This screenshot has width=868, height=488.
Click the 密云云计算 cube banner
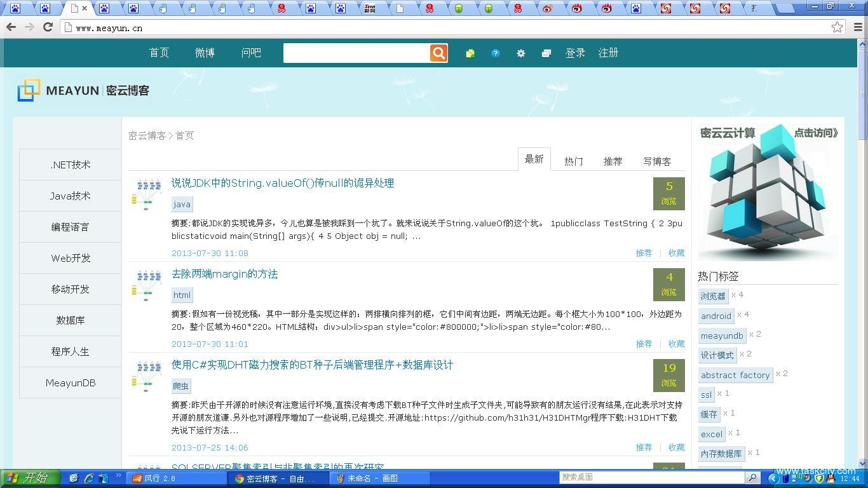pyautogui.click(x=768, y=192)
